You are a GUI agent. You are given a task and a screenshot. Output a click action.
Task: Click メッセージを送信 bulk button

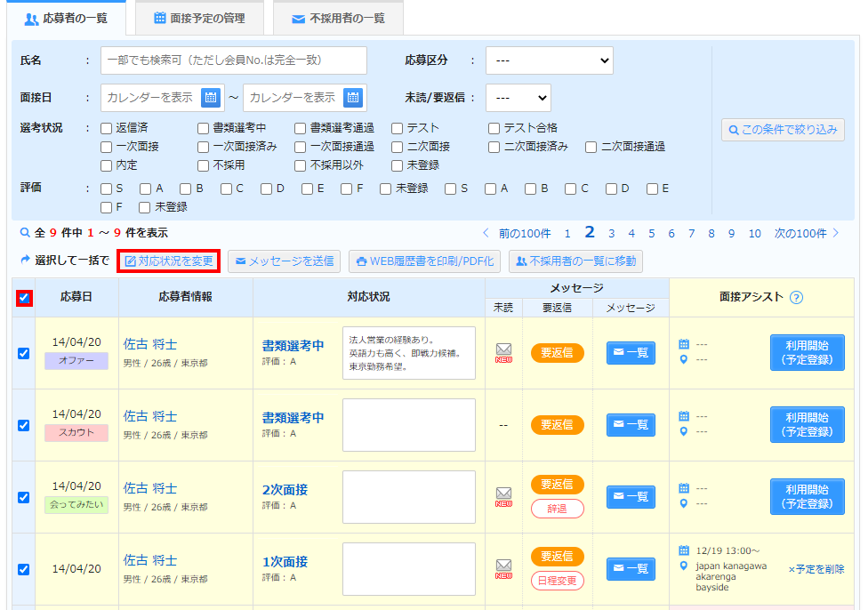pyautogui.click(x=284, y=261)
